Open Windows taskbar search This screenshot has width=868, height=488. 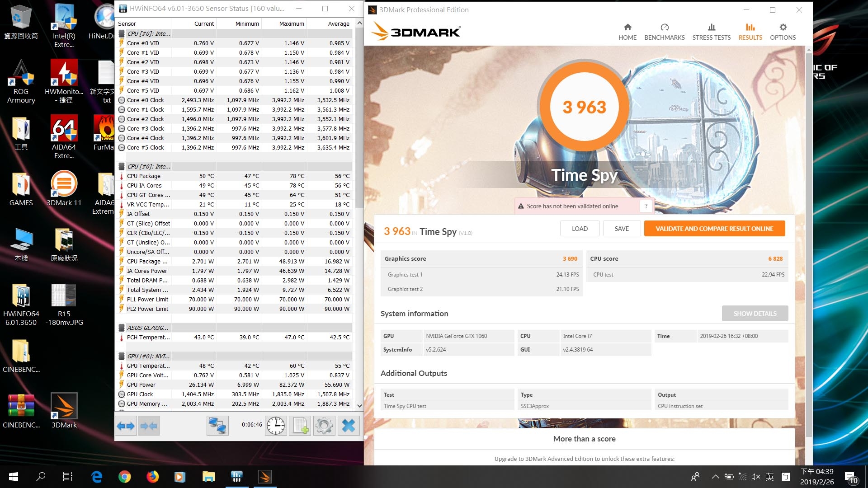click(x=41, y=477)
